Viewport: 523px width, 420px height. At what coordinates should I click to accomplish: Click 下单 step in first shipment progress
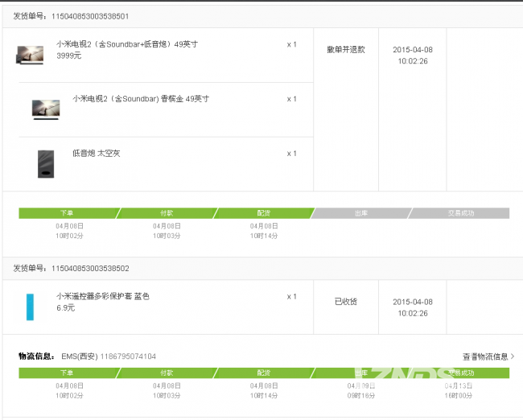click(x=67, y=213)
